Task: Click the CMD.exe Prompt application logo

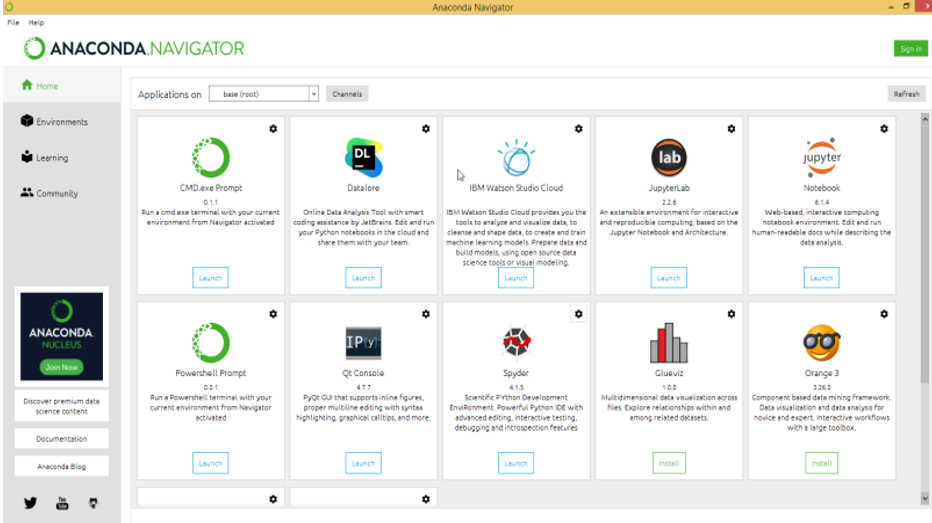Action: [x=210, y=157]
